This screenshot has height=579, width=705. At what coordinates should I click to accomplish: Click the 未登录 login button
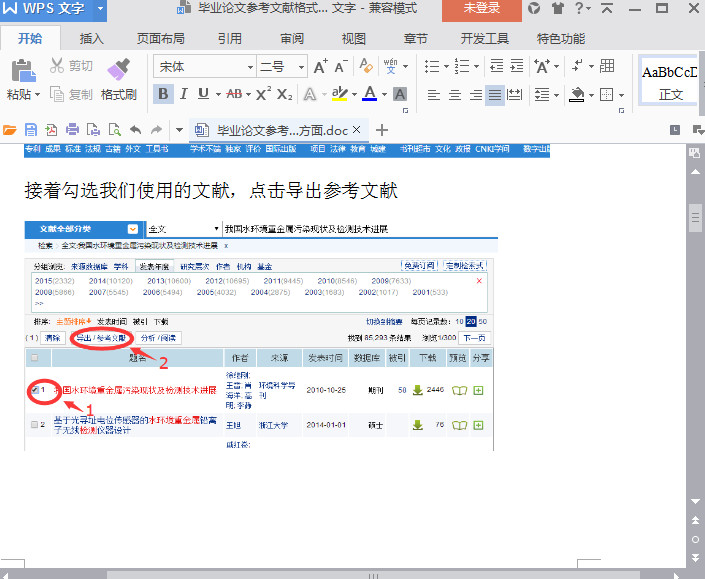click(482, 9)
